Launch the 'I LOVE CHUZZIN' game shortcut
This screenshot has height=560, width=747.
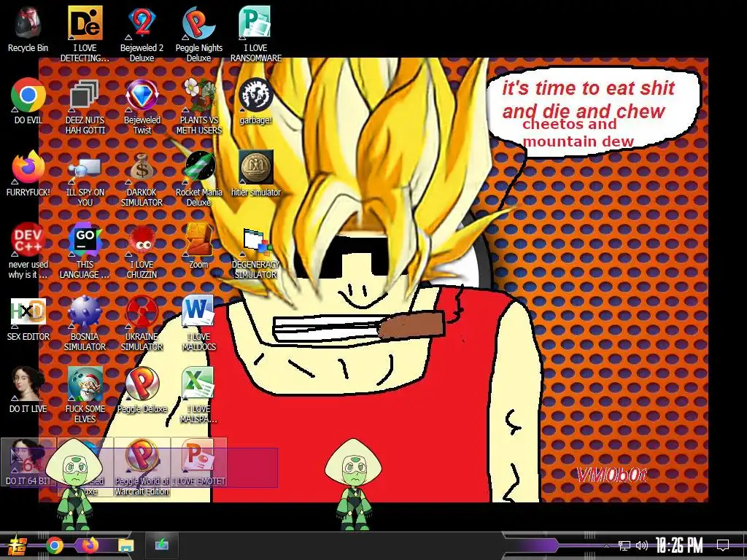tap(142, 251)
